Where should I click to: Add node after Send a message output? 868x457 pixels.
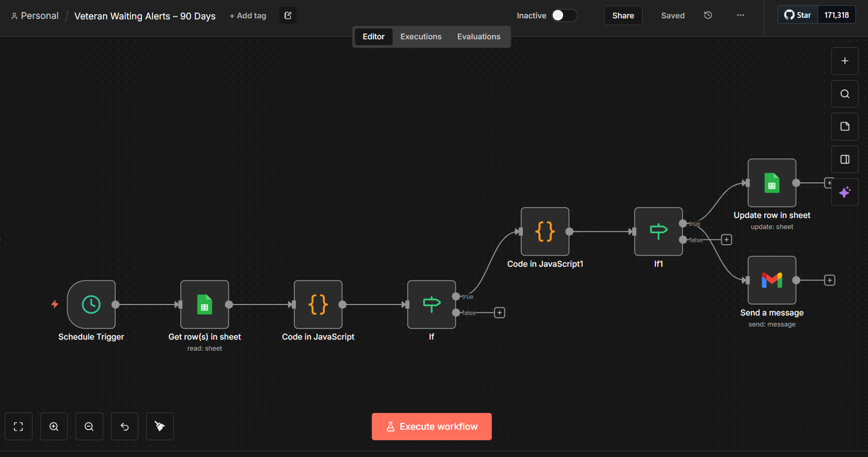(830, 280)
